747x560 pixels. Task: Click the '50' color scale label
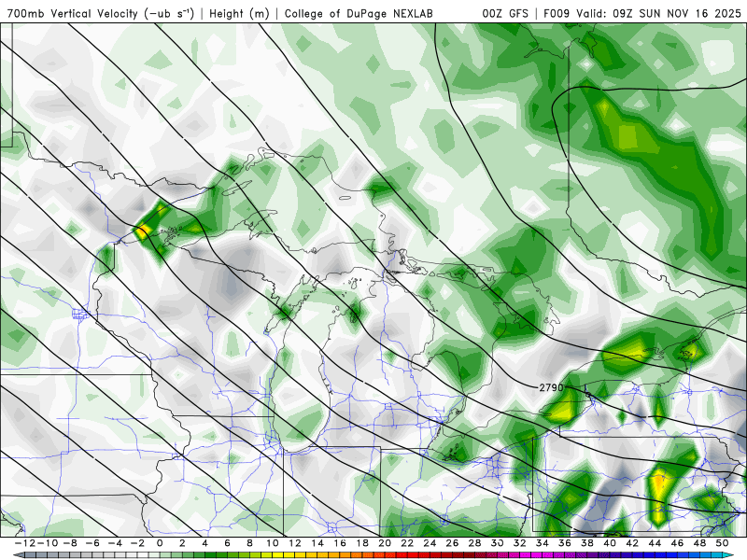point(722,543)
